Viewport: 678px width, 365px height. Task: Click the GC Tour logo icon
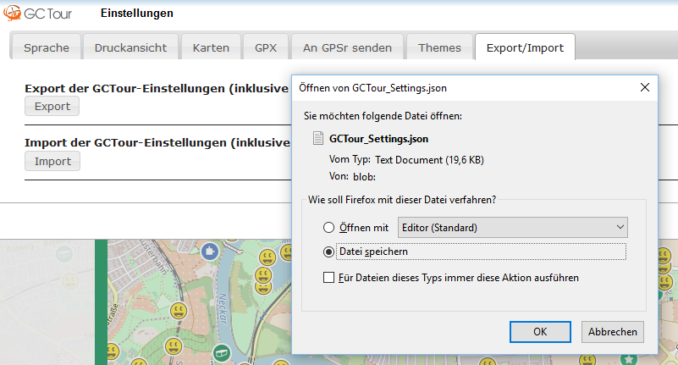click(x=12, y=13)
